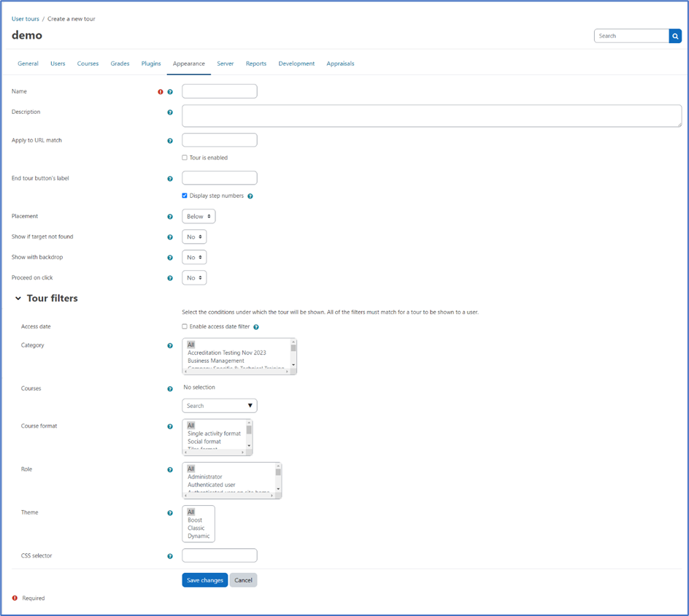
Task: Select Boost in Theme list
Action: tap(195, 520)
